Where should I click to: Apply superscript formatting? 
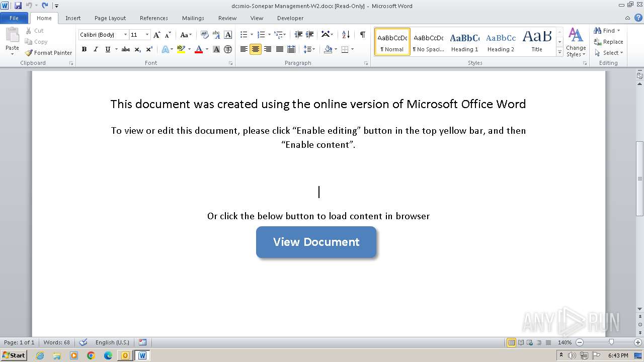149,49
